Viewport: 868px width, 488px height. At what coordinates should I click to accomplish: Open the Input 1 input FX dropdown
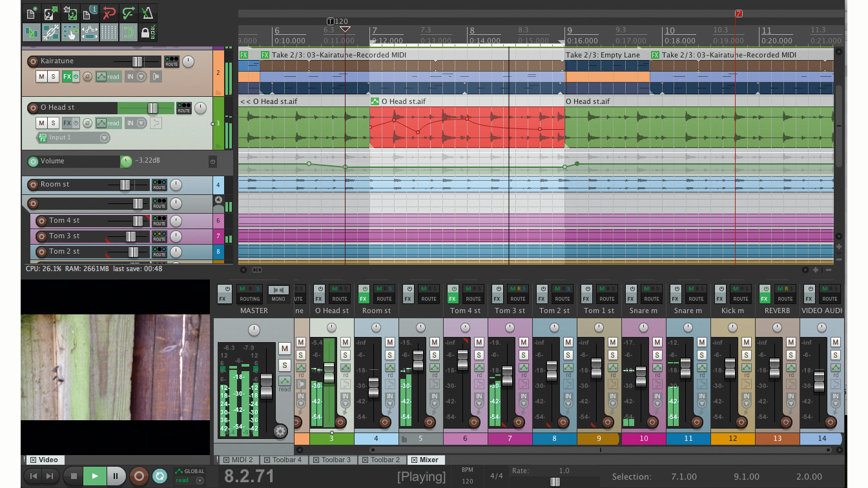(x=104, y=137)
